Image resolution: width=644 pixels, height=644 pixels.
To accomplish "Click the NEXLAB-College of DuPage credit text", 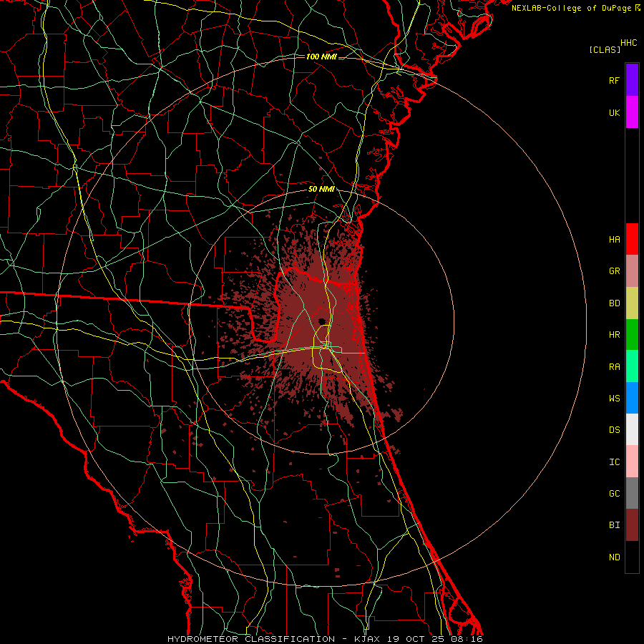I will [571, 8].
